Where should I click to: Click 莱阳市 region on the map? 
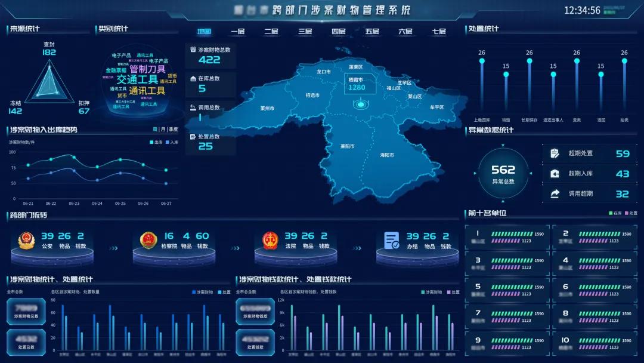tap(347, 146)
